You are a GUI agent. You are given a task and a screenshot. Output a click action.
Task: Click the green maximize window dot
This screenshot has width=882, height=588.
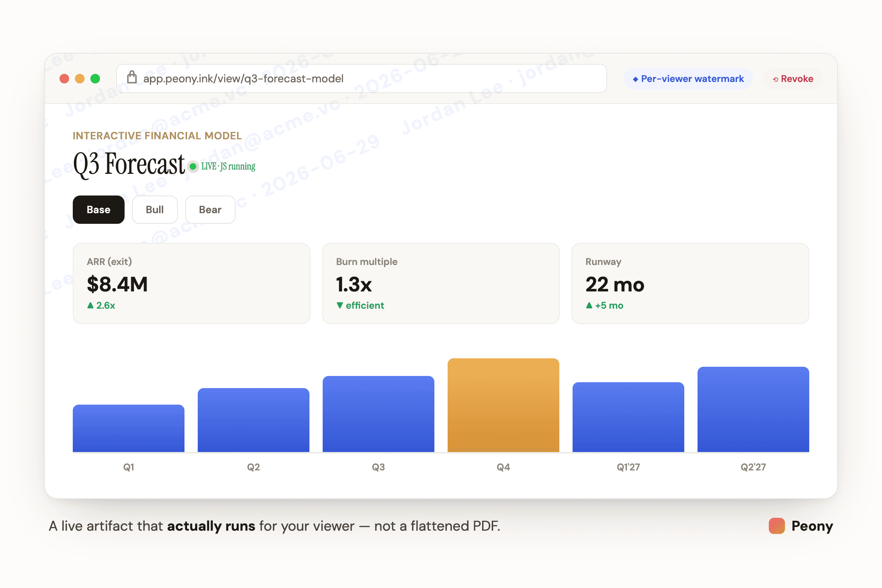(x=95, y=79)
